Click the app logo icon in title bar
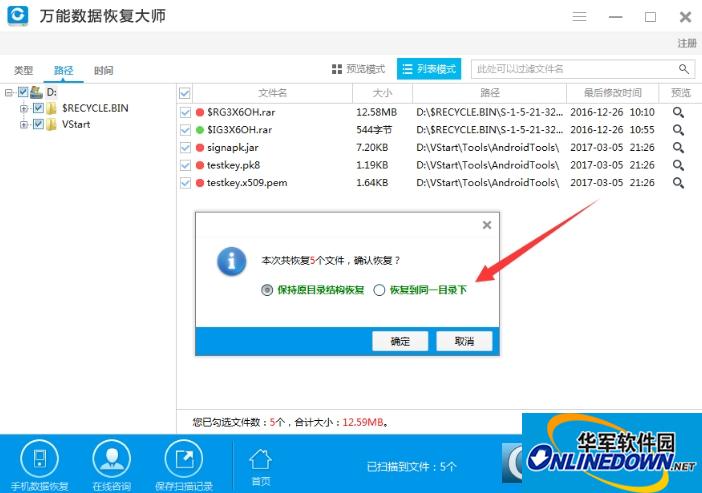Viewport: 702px width, 493px height. click(x=18, y=15)
